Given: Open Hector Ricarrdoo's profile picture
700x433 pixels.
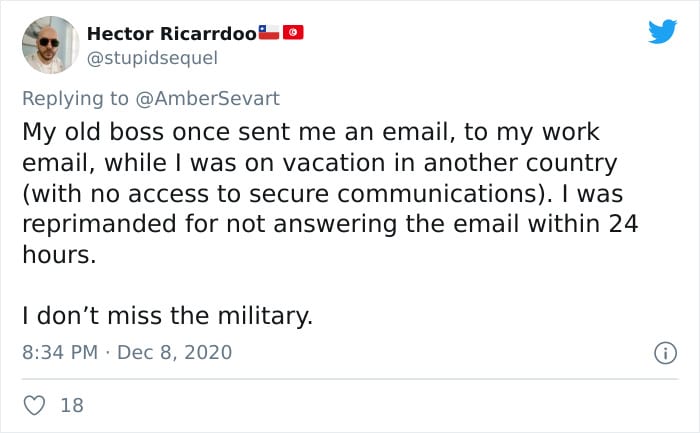Looking at the screenshot, I should coord(49,45).
